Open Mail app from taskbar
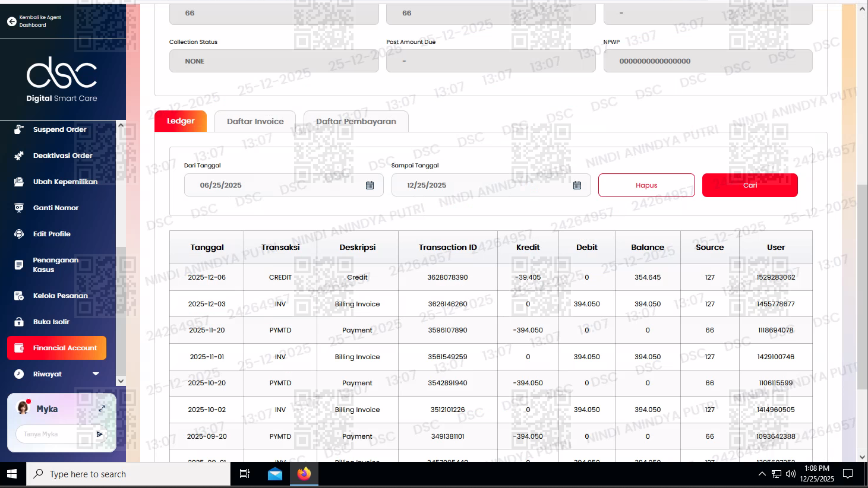The image size is (868, 488). coord(274,474)
